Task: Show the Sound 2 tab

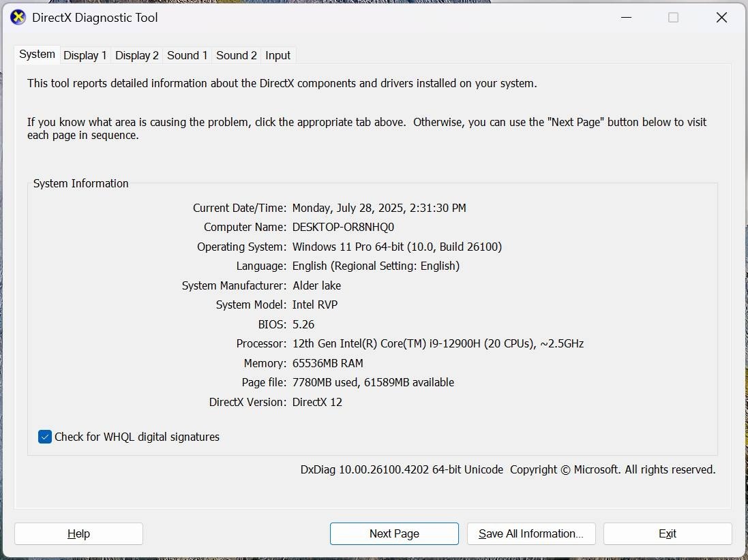Action: click(x=237, y=55)
